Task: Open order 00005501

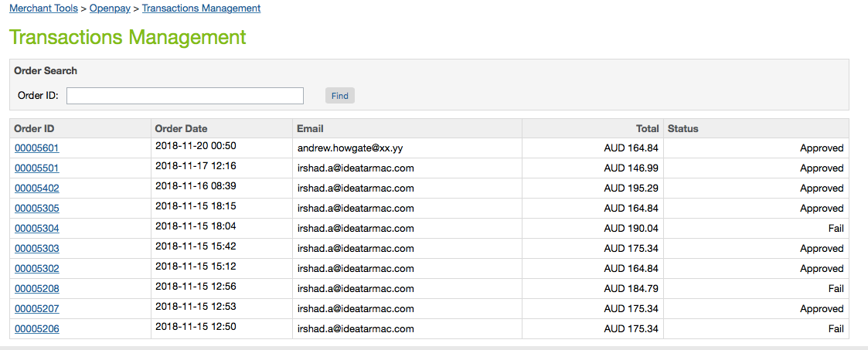Action: coord(36,168)
